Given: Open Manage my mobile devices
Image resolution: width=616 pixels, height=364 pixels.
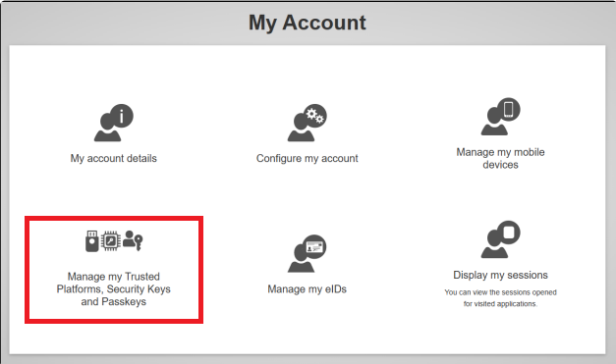Looking at the screenshot, I should (500, 158).
